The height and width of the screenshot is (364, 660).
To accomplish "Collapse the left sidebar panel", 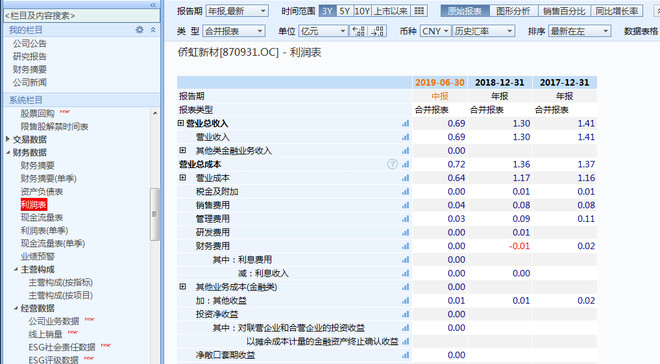I will click(x=153, y=5).
